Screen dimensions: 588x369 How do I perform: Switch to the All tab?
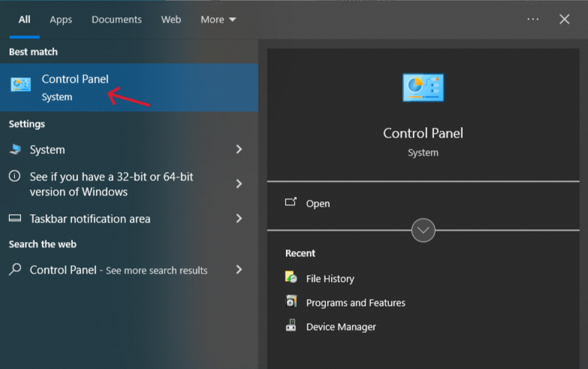coord(24,20)
